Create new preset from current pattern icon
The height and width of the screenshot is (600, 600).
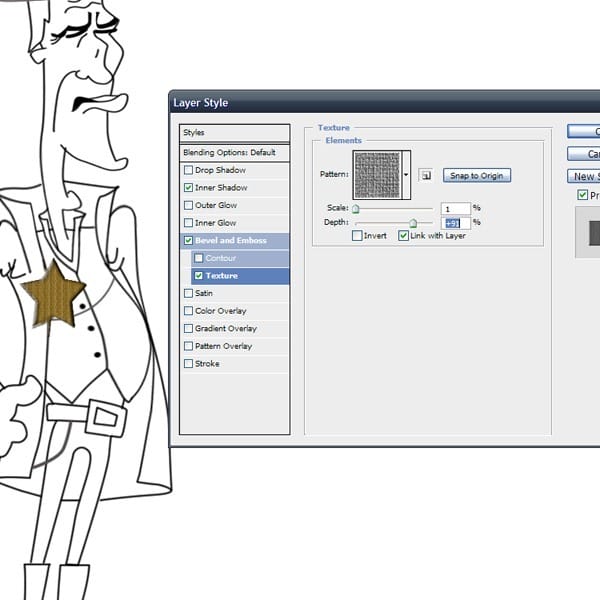coord(426,176)
